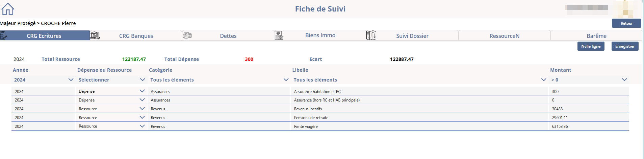Image resolution: width=644 pixels, height=159 pixels.
Task: Select the 'Rente viagére' cell
Action: pyautogui.click(x=419, y=126)
